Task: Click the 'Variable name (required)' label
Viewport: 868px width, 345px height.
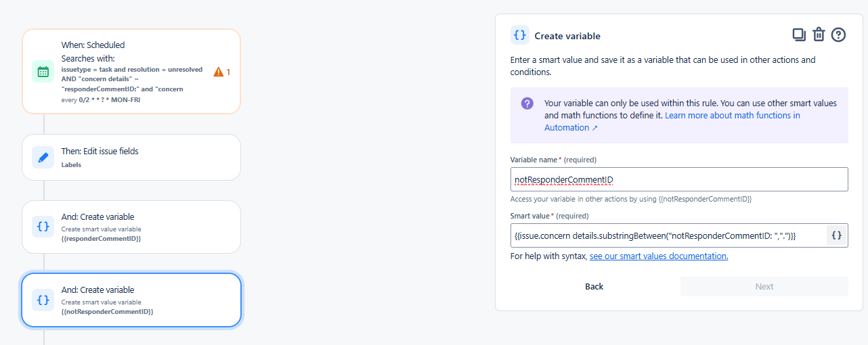Action: (x=553, y=160)
